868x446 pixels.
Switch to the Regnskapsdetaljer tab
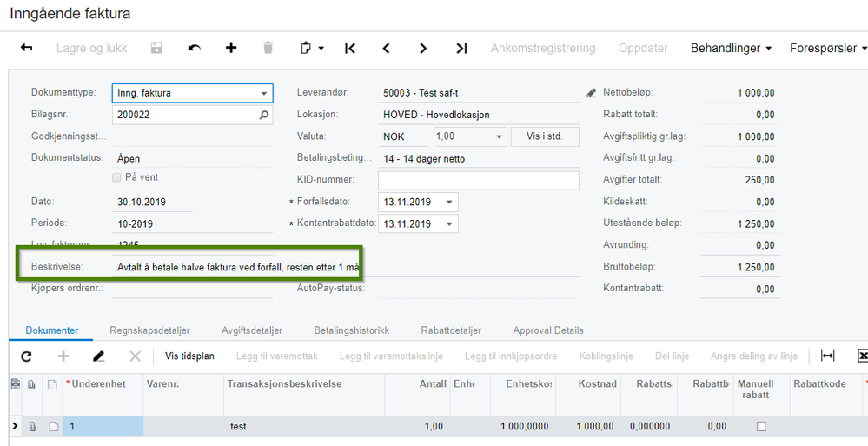150,330
